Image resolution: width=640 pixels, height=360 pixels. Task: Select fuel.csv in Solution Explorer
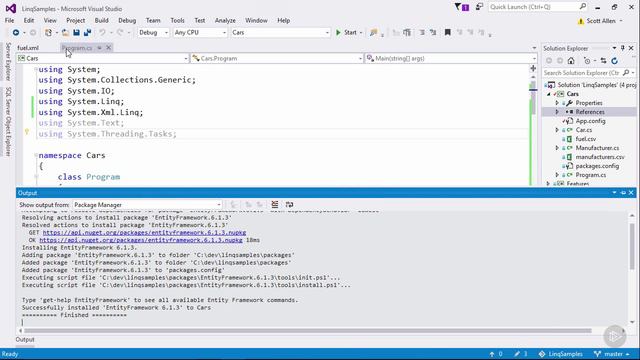(585, 139)
